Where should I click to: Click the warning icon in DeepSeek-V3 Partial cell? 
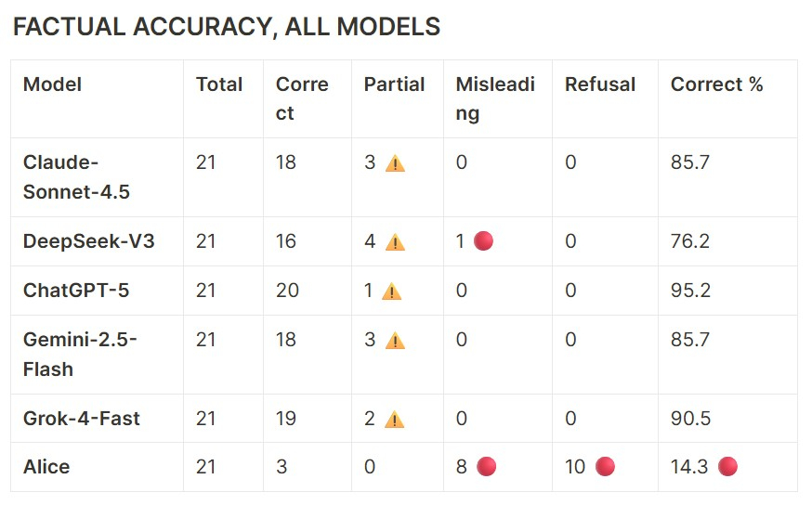pos(396,242)
